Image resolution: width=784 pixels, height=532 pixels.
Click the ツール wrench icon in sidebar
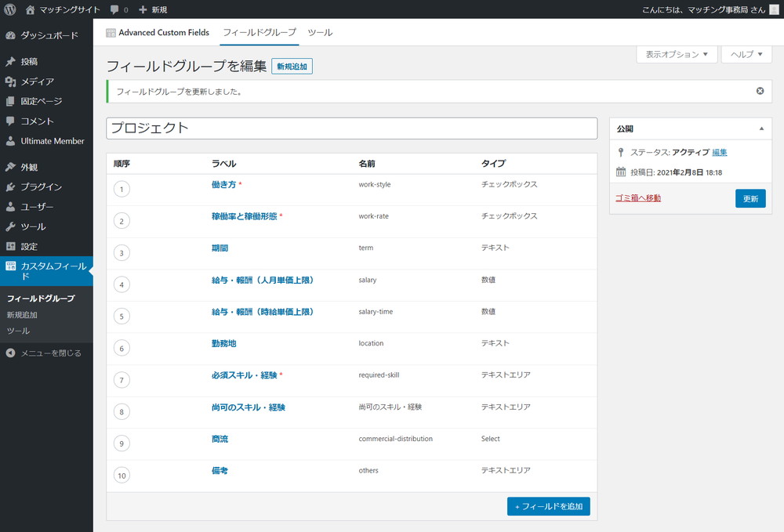click(10, 226)
